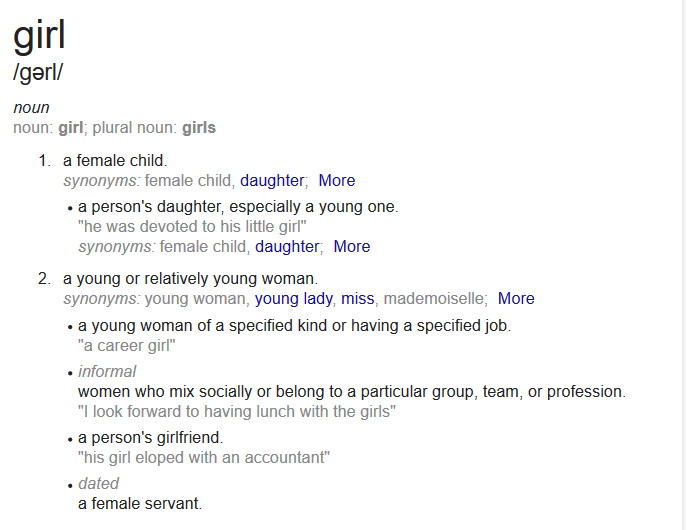Screen dimensions: 692x530
Task: Click the 'informal' usage label
Action: click(x=107, y=372)
